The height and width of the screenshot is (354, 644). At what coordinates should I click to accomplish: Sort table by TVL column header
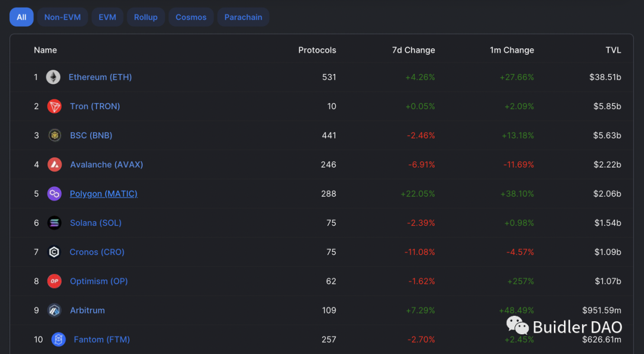point(613,50)
